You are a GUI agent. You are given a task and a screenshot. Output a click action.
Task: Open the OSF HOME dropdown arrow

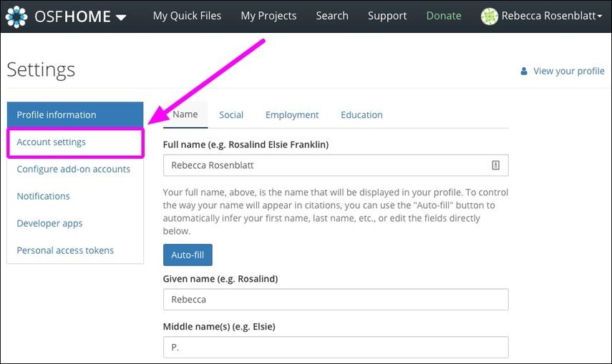[x=121, y=18]
